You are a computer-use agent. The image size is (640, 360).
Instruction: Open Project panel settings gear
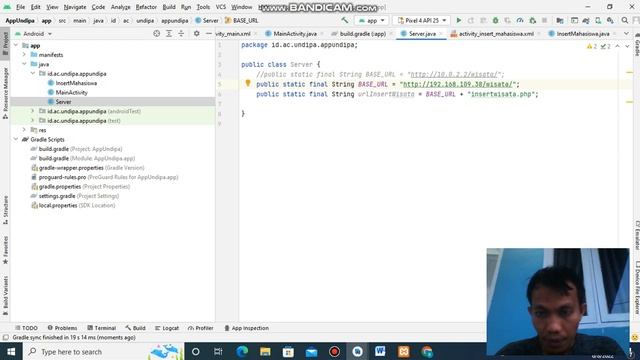click(x=197, y=34)
